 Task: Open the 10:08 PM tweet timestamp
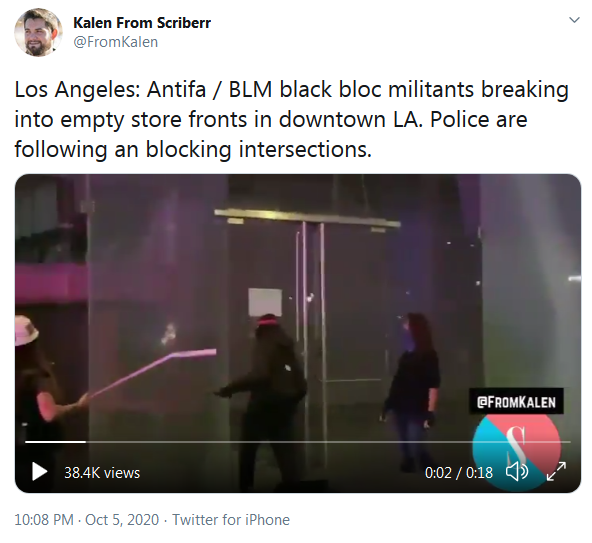pyautogui.click(x=44, y=520)
